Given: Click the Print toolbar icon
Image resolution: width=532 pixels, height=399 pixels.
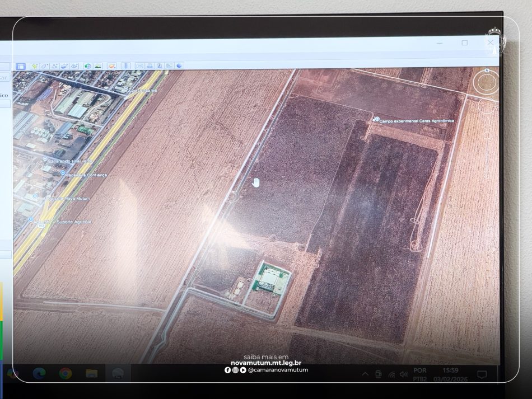Looking at the screenshot, I should [x=150, y=66].
